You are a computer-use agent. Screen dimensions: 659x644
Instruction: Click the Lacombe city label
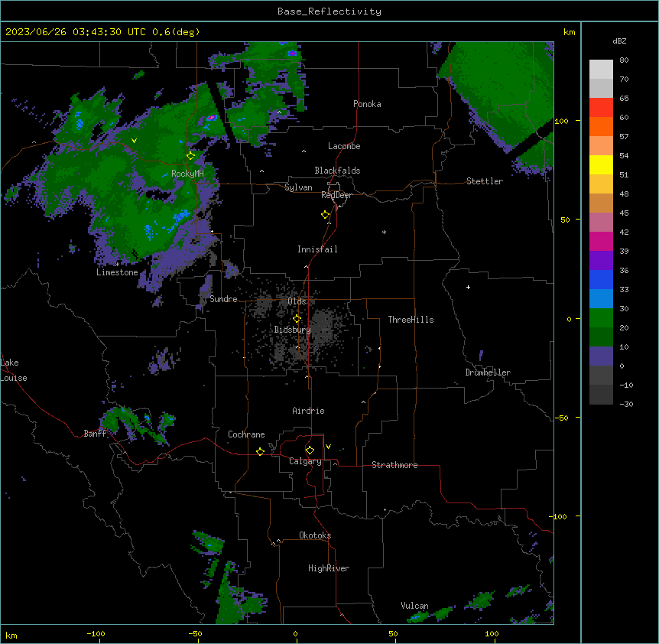coord(344,146)
